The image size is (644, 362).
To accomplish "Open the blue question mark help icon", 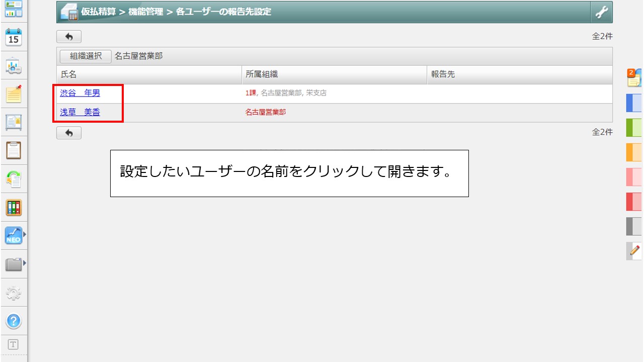I will coord(14,320).
